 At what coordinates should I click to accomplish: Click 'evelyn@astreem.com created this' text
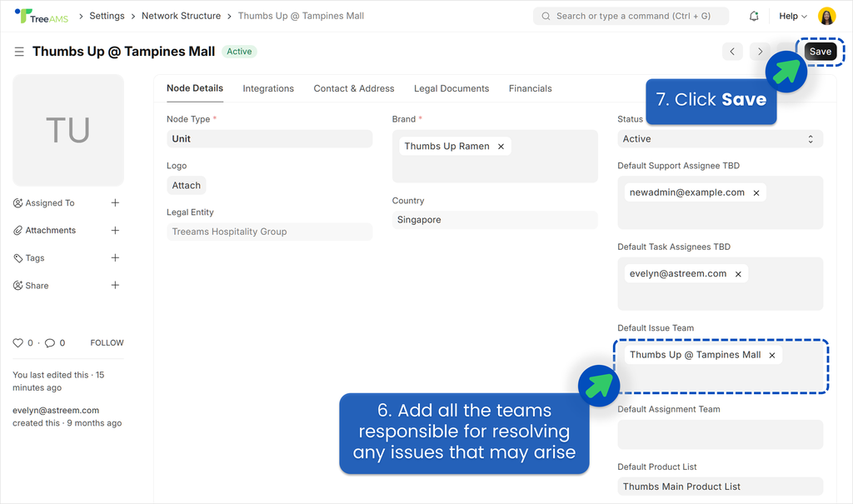click(x=67, y=417)
